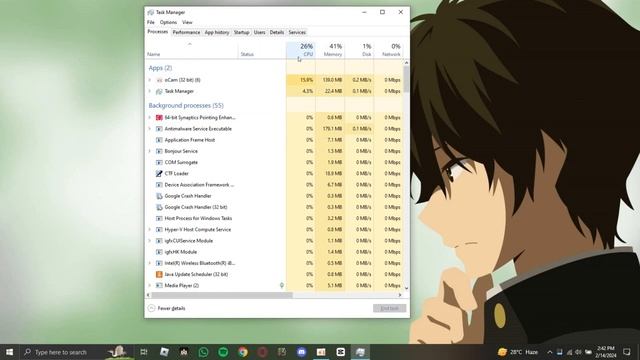
Task: Open the File menu
Action: (x=151, y=22)
